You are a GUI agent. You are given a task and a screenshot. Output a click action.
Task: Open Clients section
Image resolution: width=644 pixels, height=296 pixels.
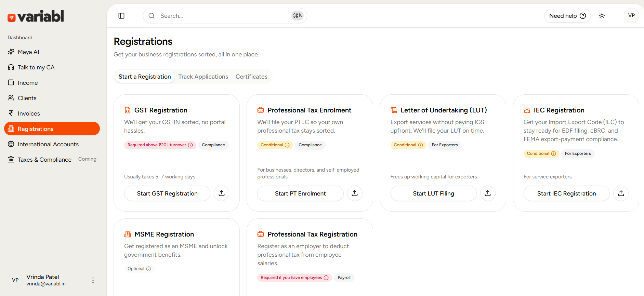[52, 98]
